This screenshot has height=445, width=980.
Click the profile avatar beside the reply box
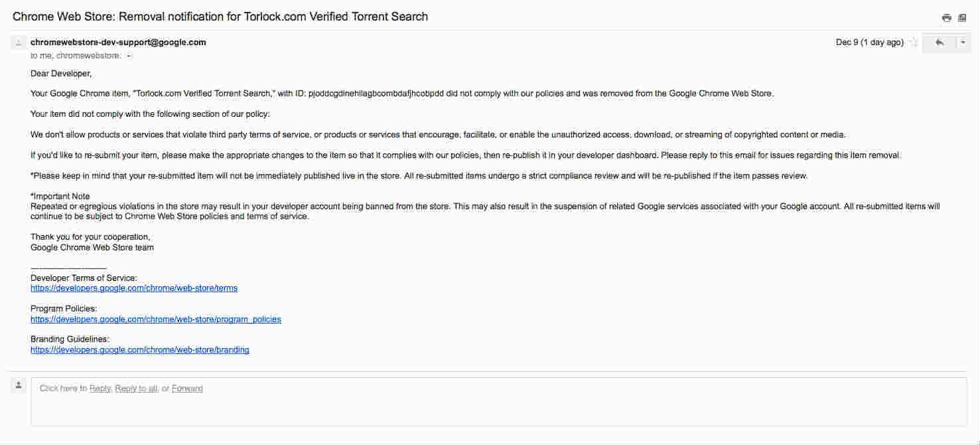(x=19, y=385)
